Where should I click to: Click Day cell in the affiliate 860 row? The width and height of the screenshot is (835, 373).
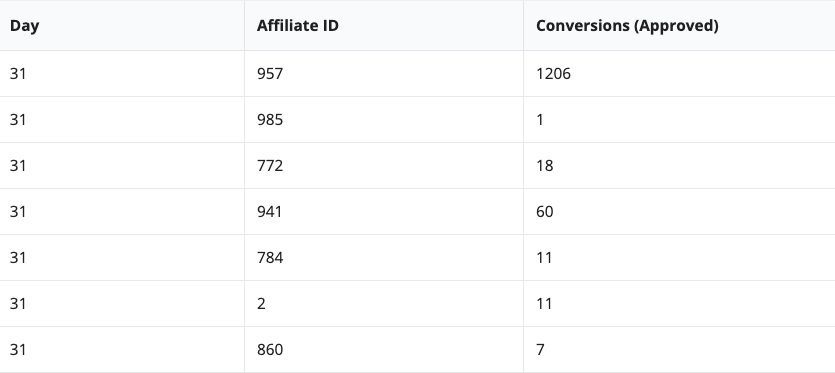tap(122, 350)
